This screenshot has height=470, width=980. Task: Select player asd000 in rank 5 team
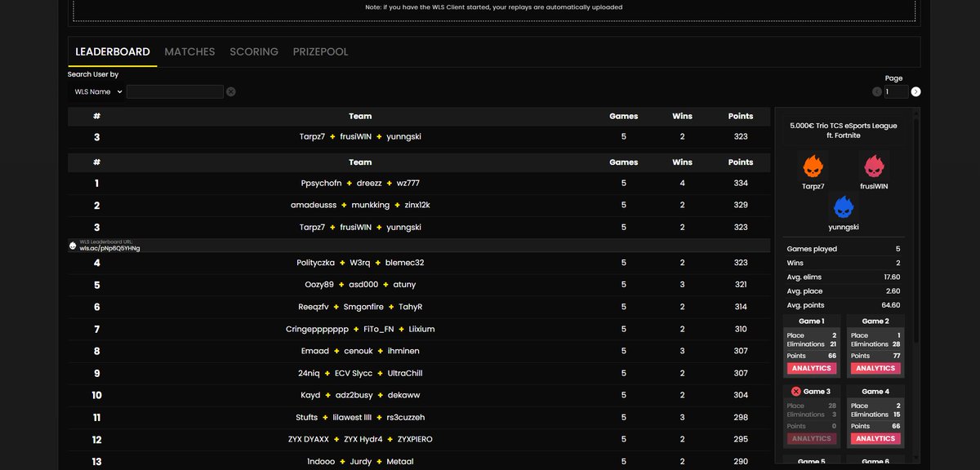(363, 285)
